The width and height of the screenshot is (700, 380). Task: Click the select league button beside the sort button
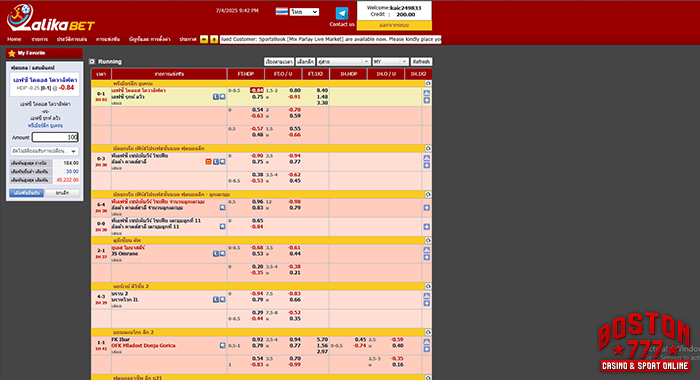click(305, 62)
